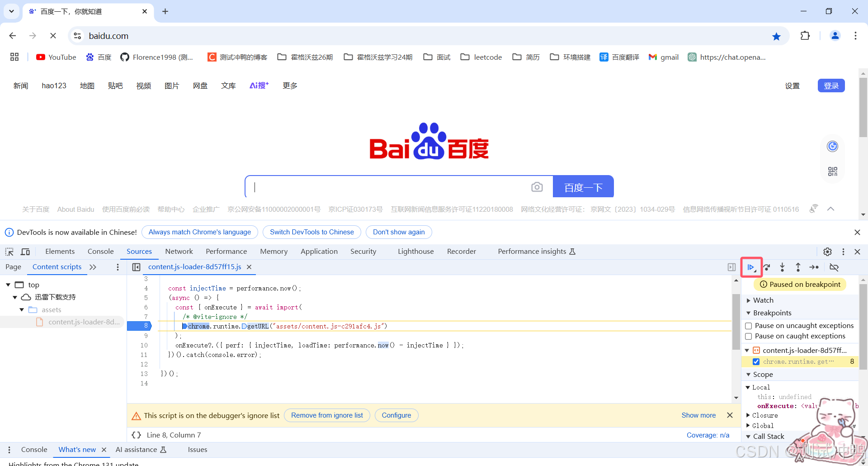Open DevTools customize three-dot menu
Image resolution: width=868 pixels, height=466 pixels.
pos(843,252)
